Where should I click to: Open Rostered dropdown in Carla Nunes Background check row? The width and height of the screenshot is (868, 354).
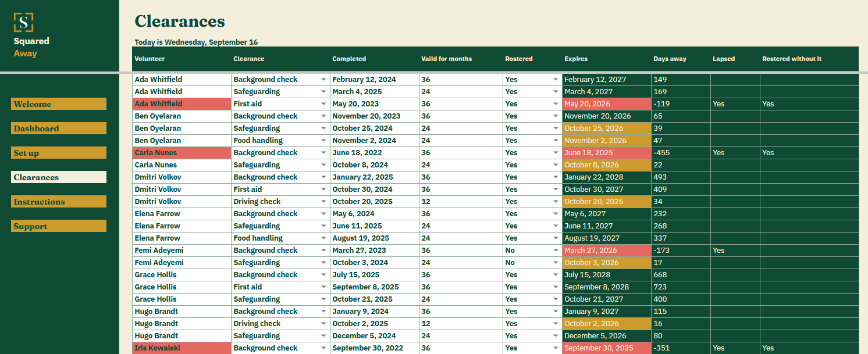click(556, 153)
